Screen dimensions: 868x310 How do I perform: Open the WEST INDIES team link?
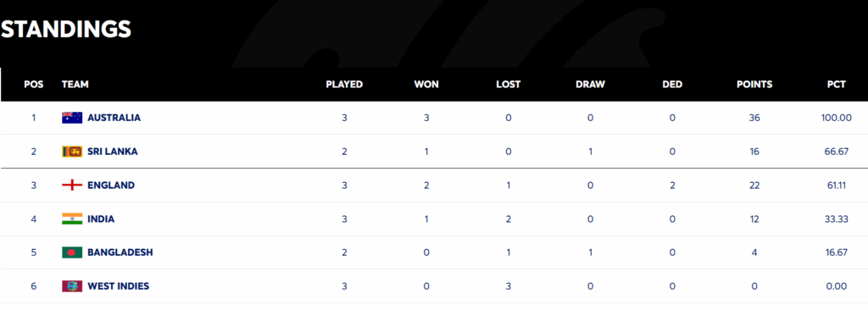pos(119,286)
